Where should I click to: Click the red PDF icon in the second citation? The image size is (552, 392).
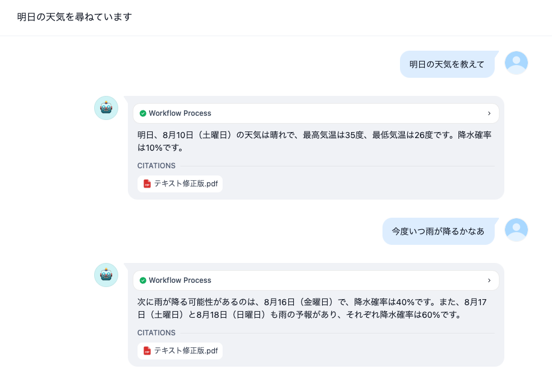(x=147, y=351)
